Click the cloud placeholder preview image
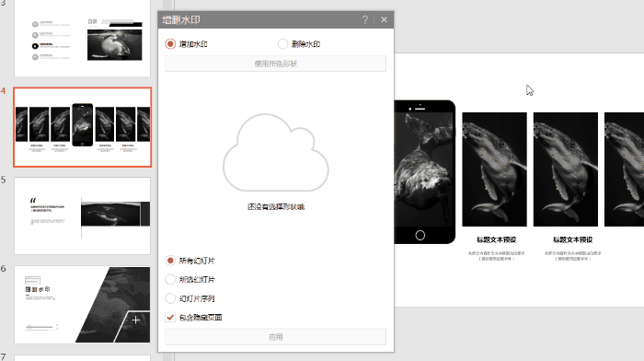 (276, 153)
